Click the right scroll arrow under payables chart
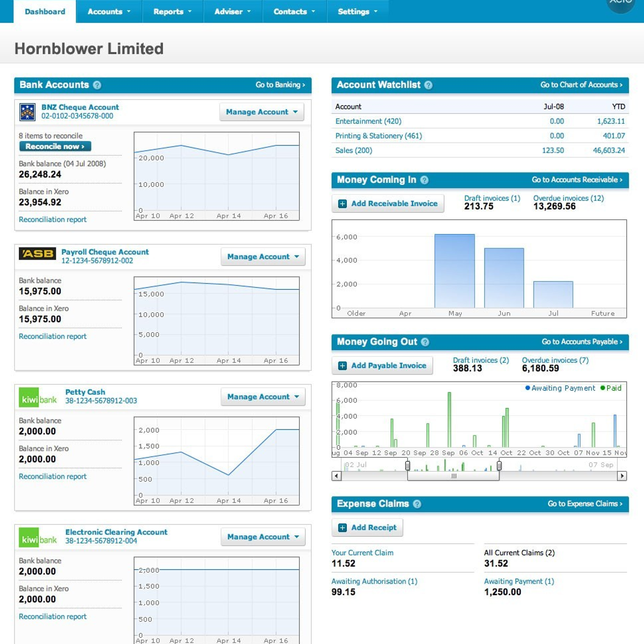Viewport: 644px width, 644px height. pyautogui.click(x=622, y=476)
